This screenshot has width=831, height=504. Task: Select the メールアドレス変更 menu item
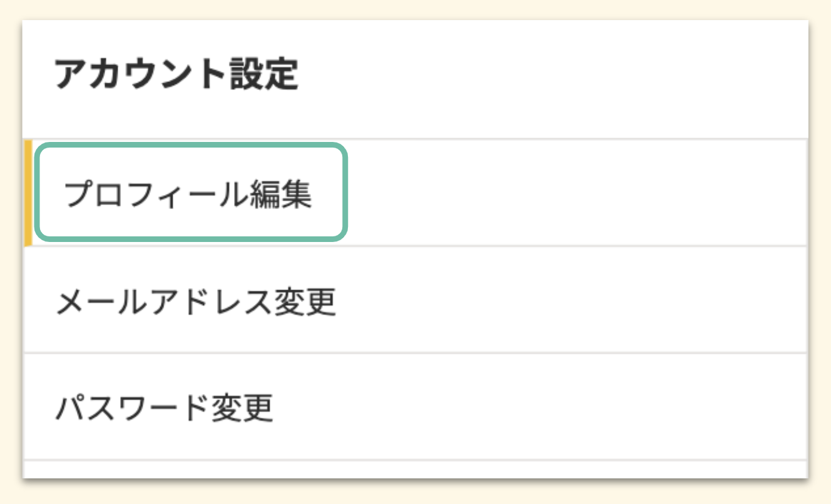196,302
